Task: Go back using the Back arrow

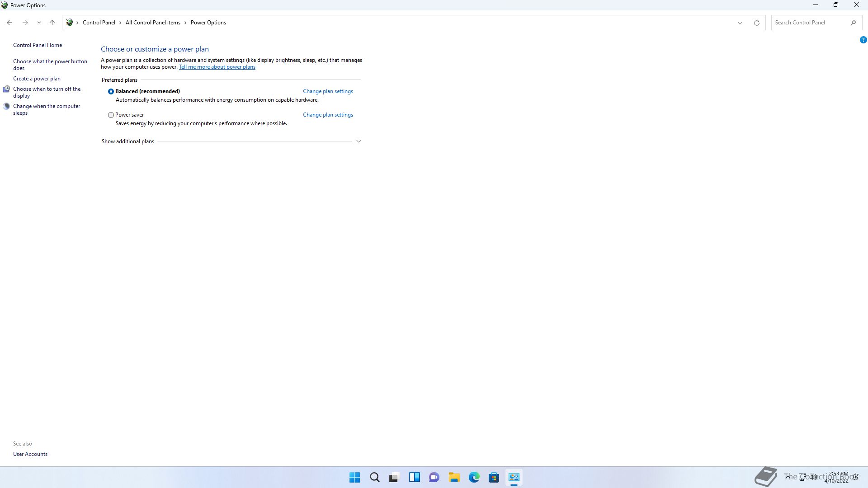Action: click(9, 23)
